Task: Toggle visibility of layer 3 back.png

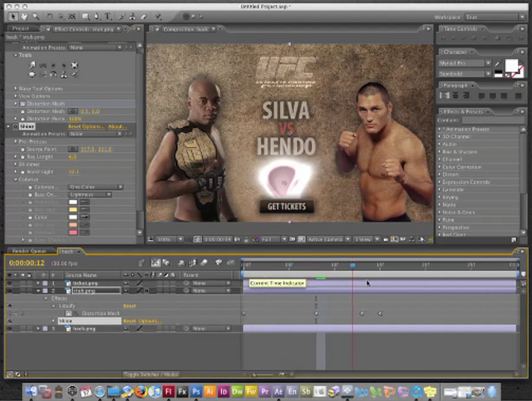Action: coord(10,328)
